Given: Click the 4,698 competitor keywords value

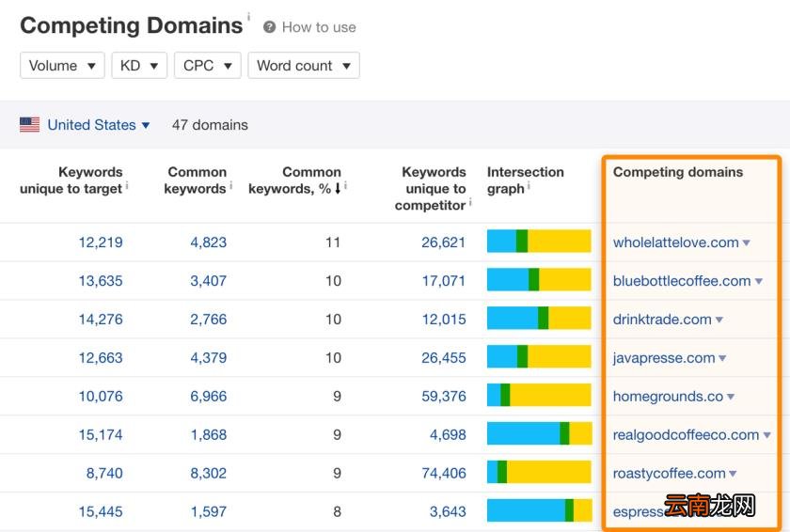Looking at the screenshot, I should point(448,435).
